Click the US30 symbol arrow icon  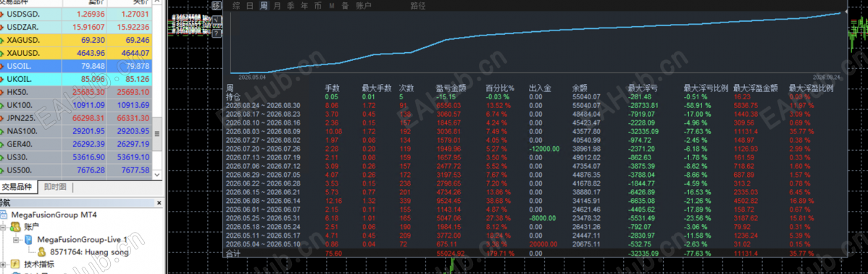pyautogui.click(x=2, y=157)
